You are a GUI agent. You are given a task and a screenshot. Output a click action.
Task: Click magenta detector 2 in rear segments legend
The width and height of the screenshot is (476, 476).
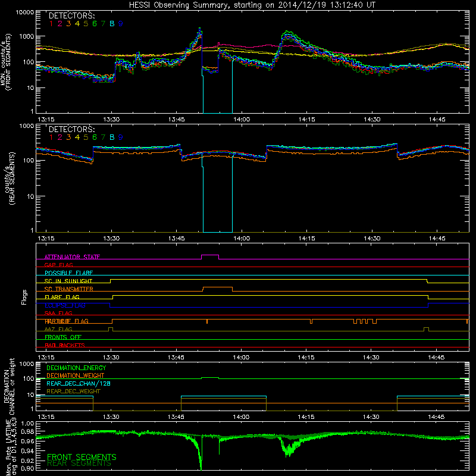(x=60, y=137)
